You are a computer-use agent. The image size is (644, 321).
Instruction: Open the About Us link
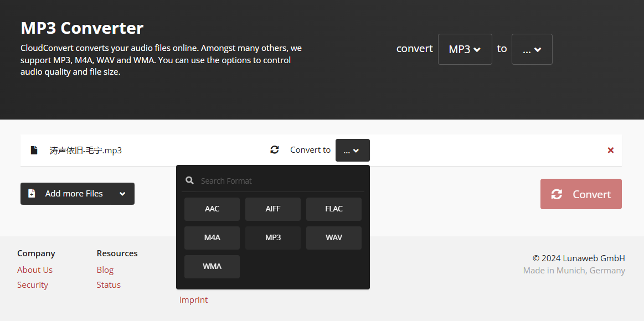tap(35, 270)
